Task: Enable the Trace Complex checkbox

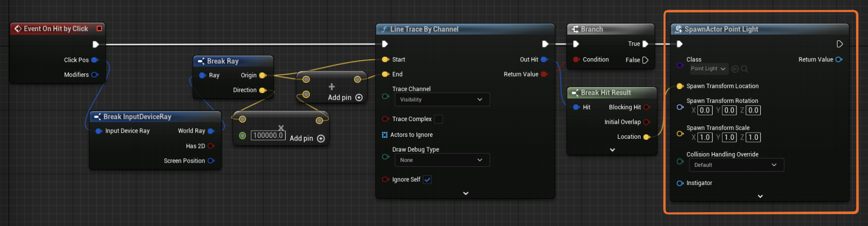Action: point(439,119)
